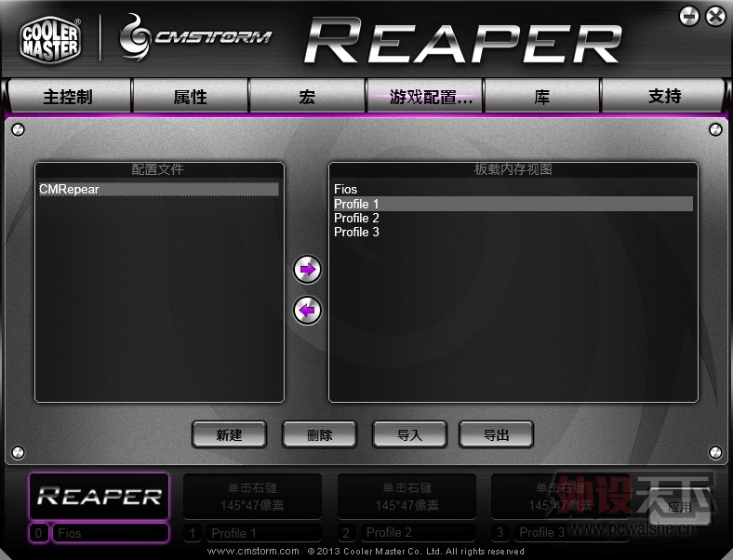733x560 pixels.
Task: Click the Profile 3 name field at bottom
Action: click(x=572, y=533)
